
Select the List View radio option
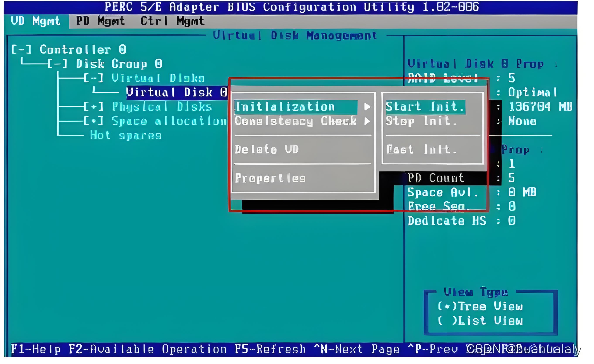(447, 321)
